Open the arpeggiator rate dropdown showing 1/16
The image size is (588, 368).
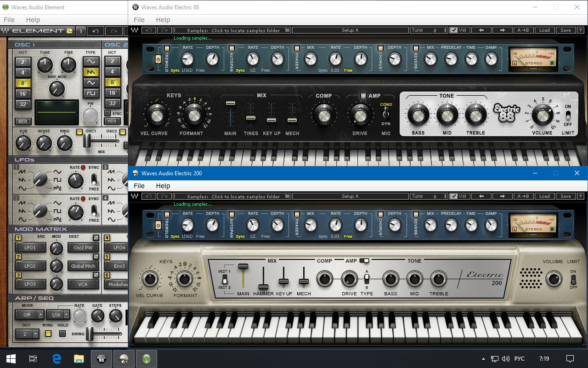click(x=58, y=315)
